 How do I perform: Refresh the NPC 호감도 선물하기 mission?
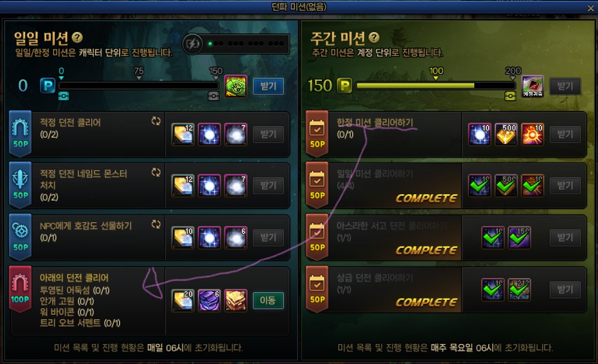point(156,224)
